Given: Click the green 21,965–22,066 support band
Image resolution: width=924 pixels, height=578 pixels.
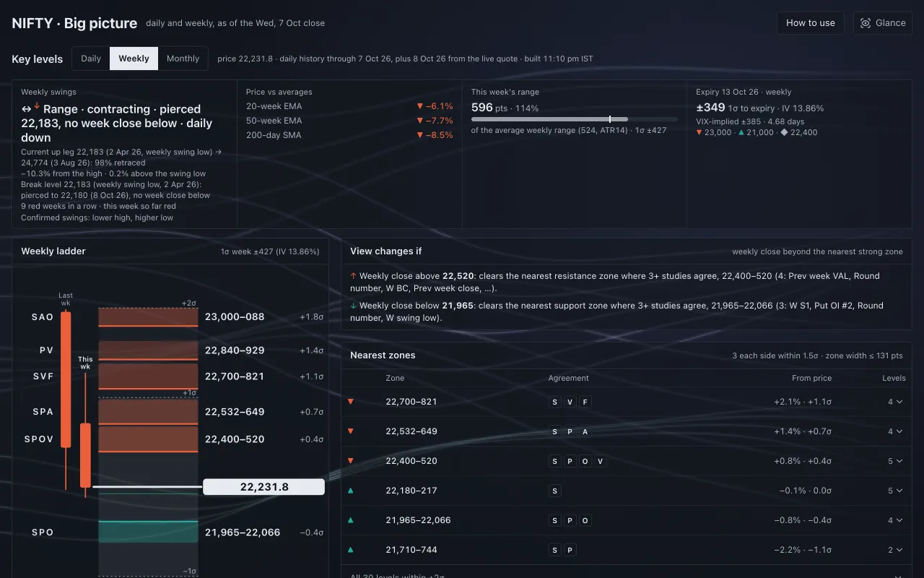Looking at the screenshot, I should [148, 532].
